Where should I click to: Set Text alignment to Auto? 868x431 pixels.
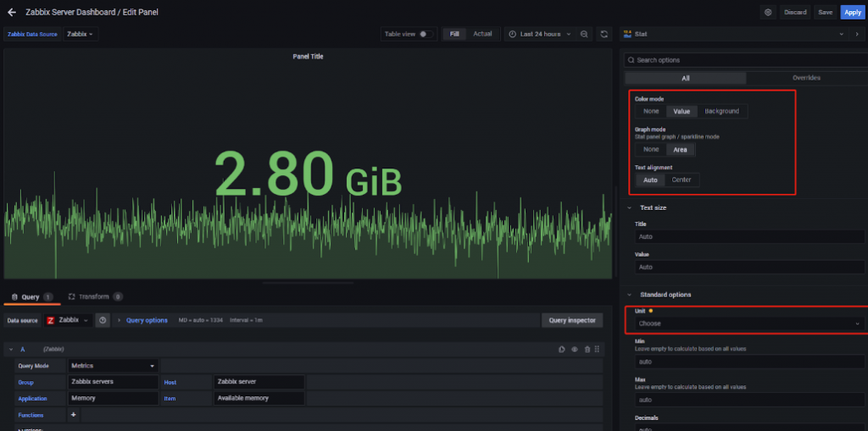click(650, 180)
